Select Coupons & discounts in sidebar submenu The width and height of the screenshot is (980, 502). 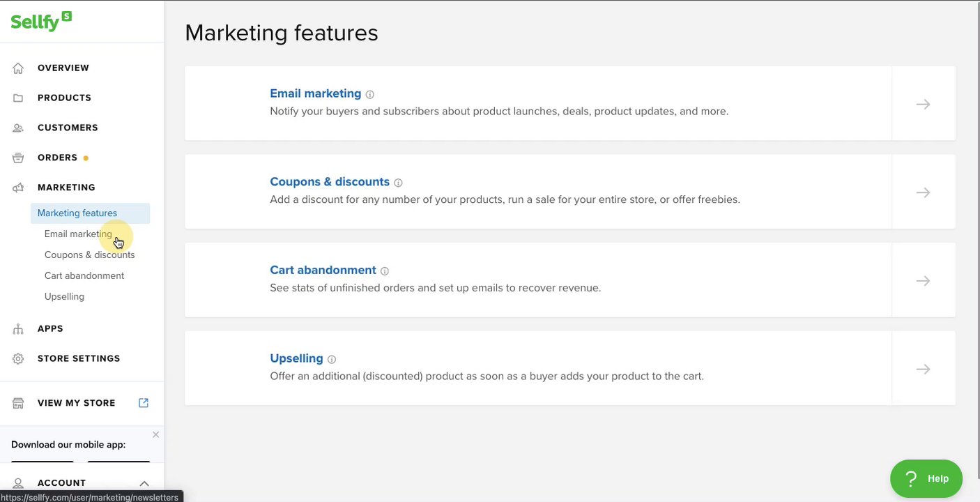click(x=89, y=254)
